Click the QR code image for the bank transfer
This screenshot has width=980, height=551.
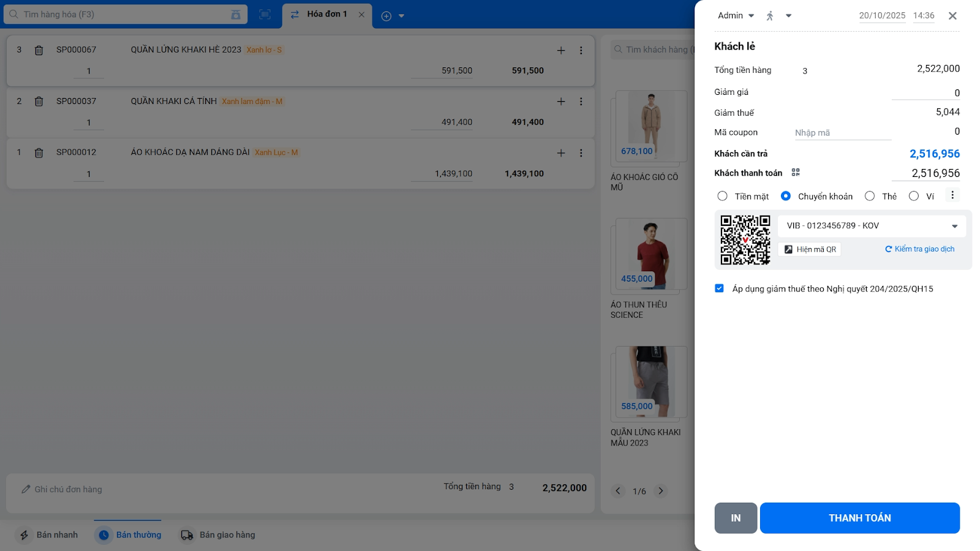point(745,240)
